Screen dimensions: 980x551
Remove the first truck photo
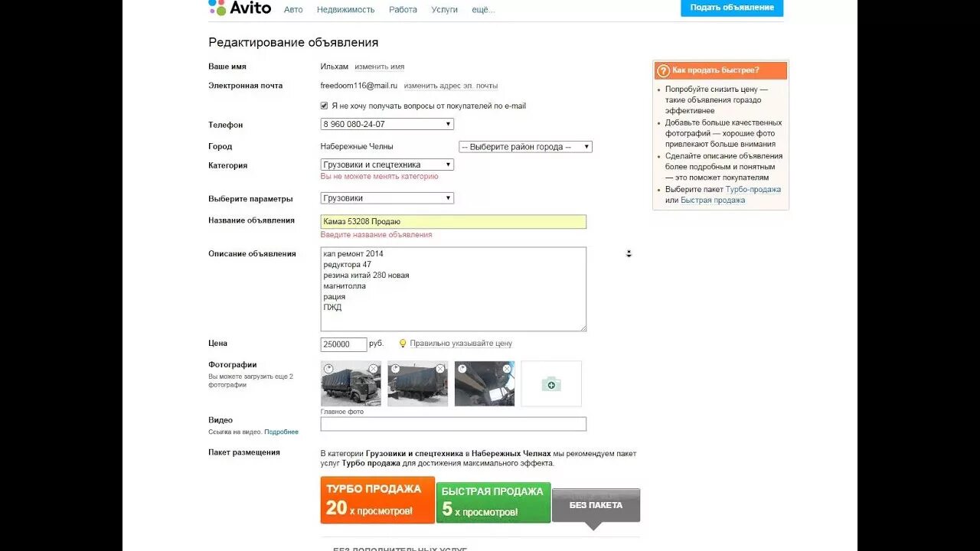(373, 369)
